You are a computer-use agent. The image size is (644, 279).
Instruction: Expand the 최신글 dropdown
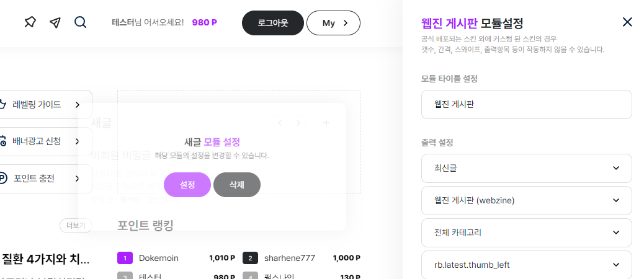526,168
